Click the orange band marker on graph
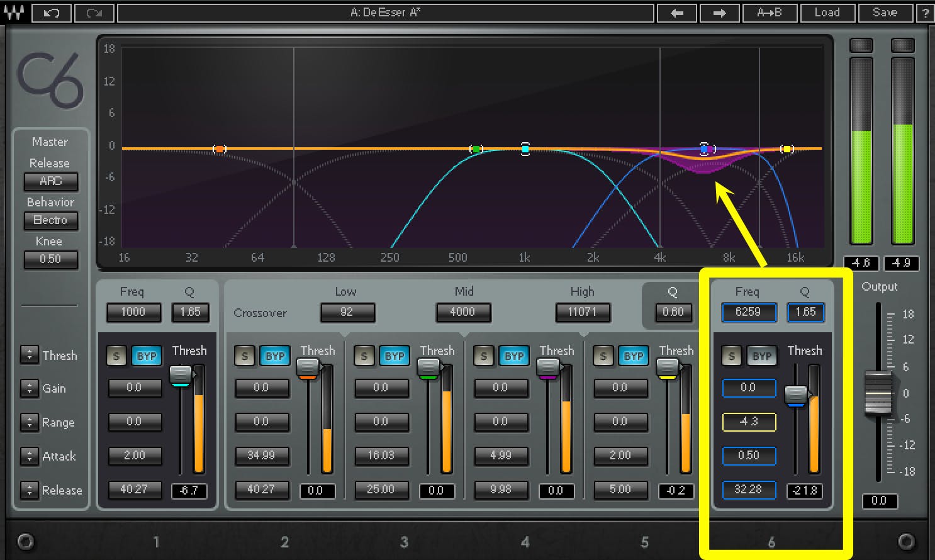 219,149
